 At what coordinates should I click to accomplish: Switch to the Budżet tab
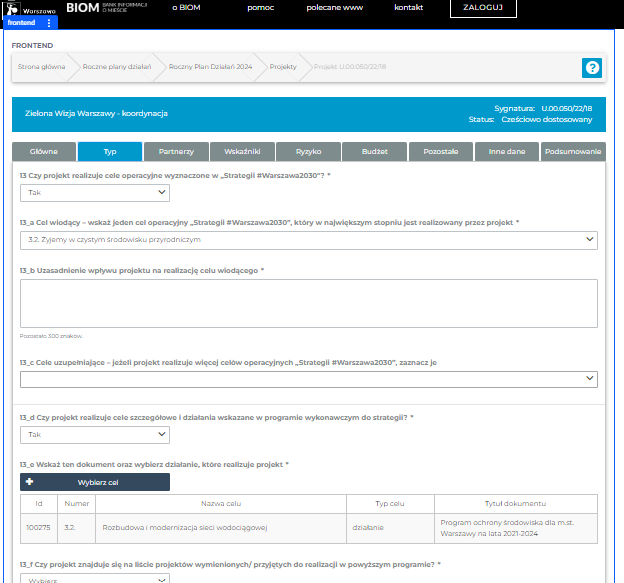pyautogui.click(x=375, y=152)
